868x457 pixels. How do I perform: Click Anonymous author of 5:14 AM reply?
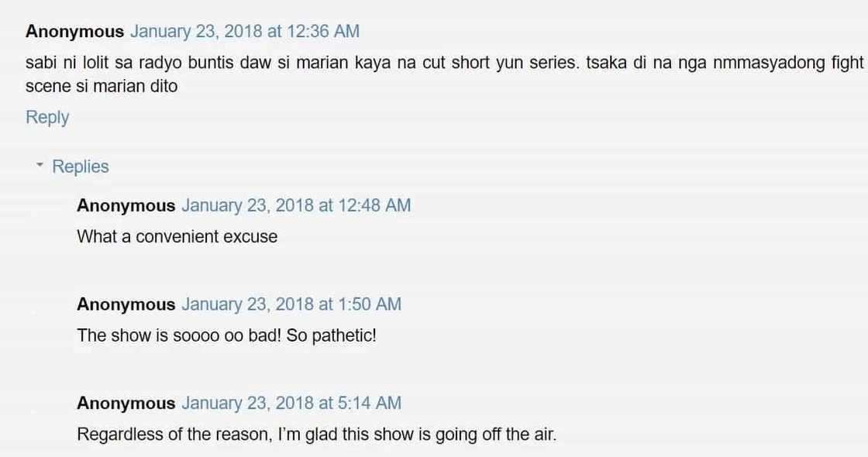click(126, 403)
